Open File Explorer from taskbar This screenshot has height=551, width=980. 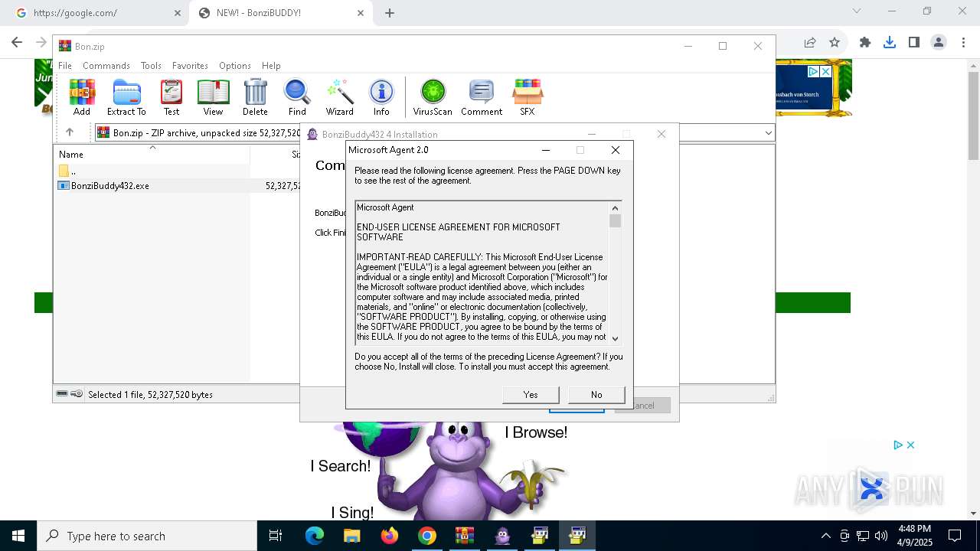[352, 536]
